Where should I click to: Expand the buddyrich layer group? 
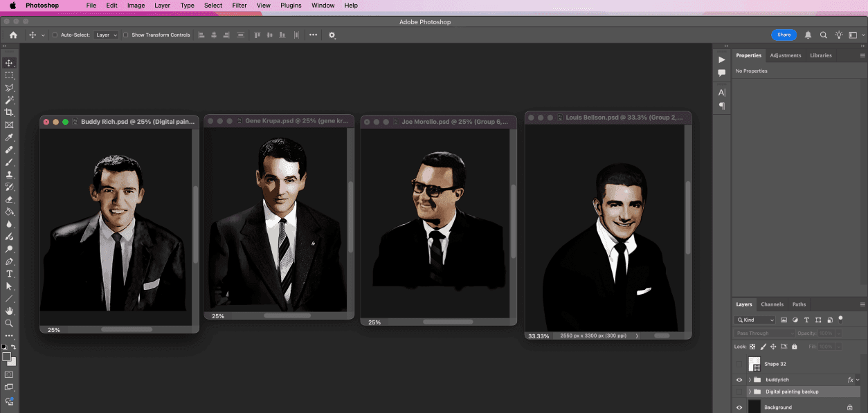pos(750,380)
